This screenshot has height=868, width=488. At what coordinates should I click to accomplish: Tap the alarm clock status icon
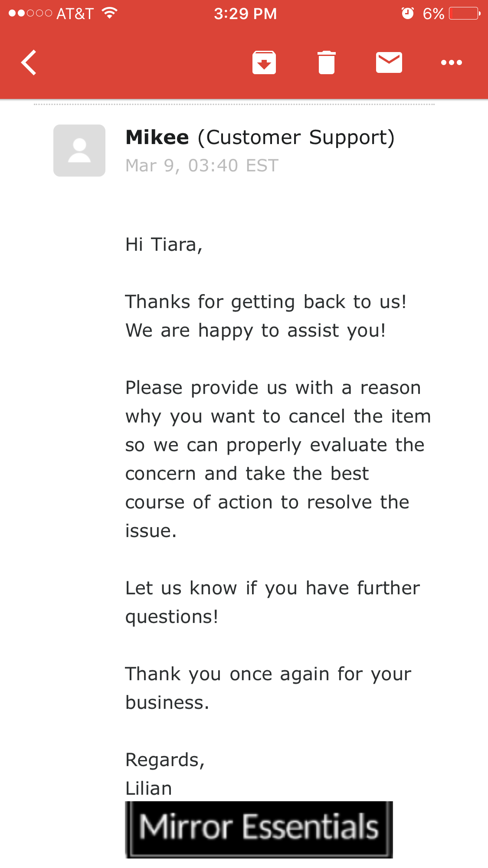click(407, 13)
